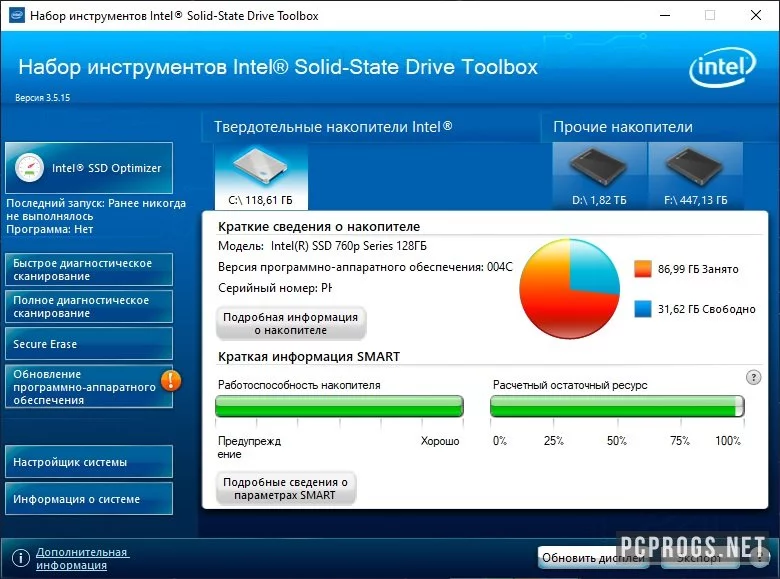Viewport: 780px width, 579px height.
Task: Click the drive health progress bar
Action: pos(339,406)
